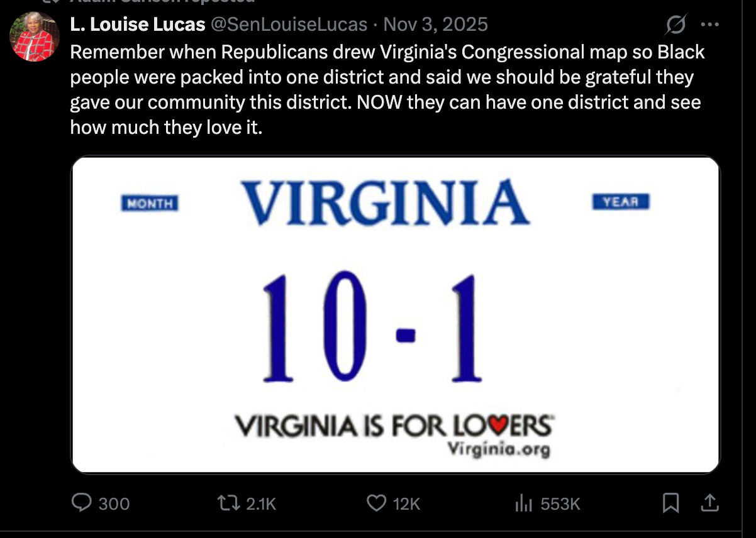Image resolution: width=756 pixels, height=538 pixels.
Task: Open share options from the upload icon
Action: coord(709,503)
